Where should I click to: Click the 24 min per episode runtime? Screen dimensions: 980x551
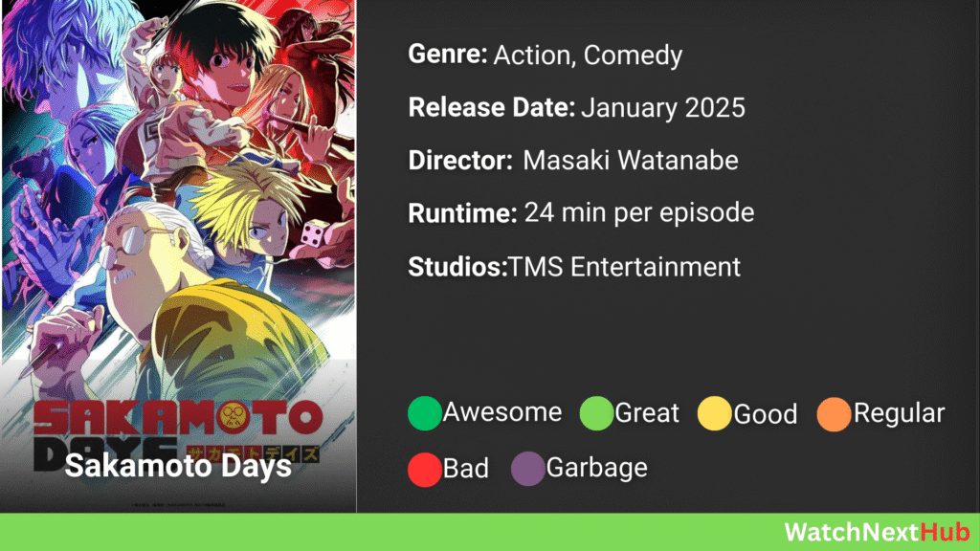[638, 213]
